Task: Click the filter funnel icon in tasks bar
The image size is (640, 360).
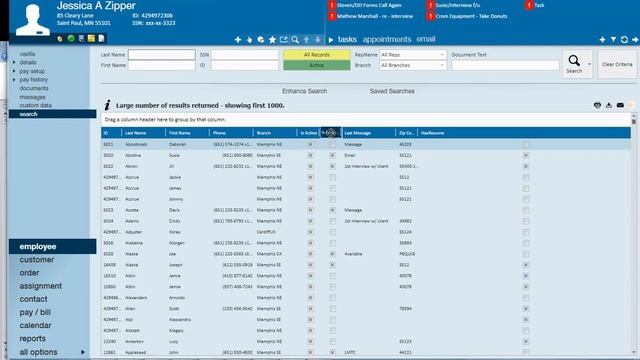Action: (x=613, y=40)
